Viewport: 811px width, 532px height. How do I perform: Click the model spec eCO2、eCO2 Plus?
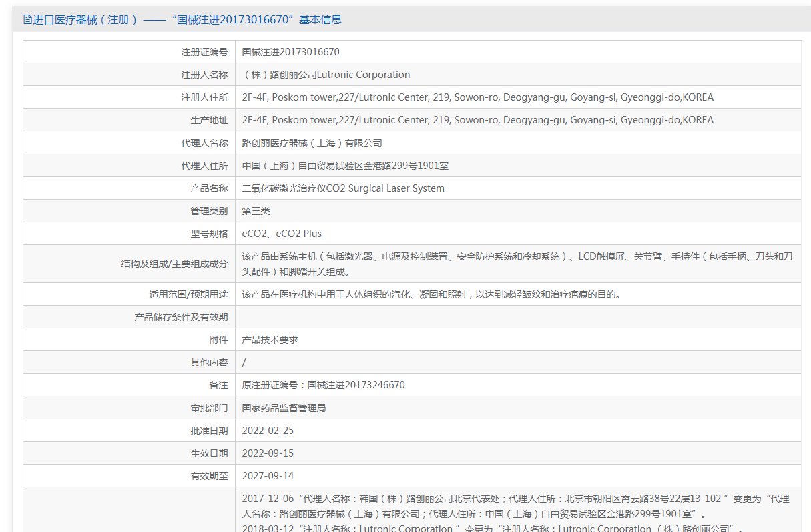coord(282,234)
